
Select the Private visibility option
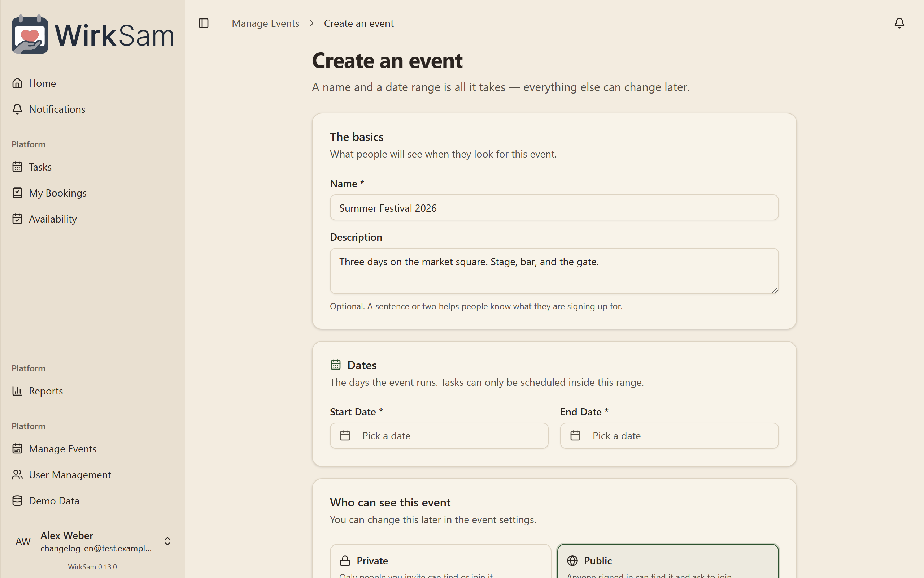441,561
